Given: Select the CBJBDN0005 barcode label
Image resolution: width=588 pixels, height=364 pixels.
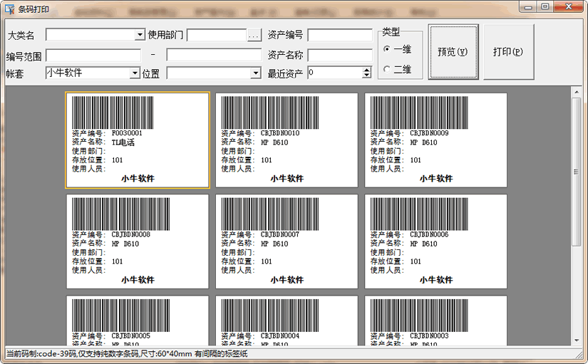Looking at the screenshot, I should 138,321.
